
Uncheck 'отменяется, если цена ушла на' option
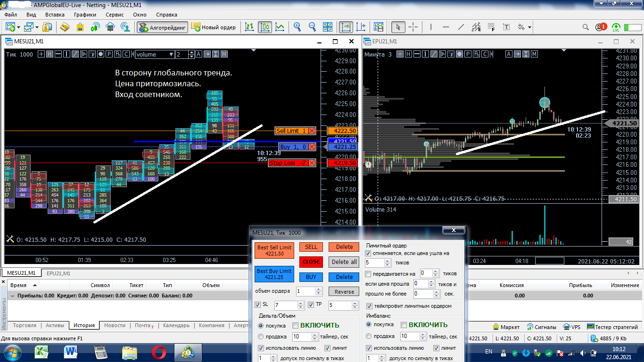pos(368,253)
